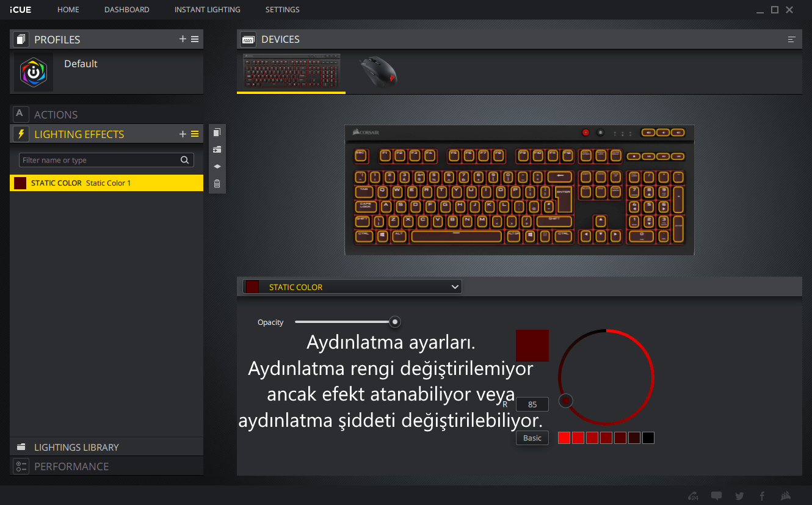Select the Static Color 1 effect row
The width and height of the screenshot is (812, 505).
point(107,183)
